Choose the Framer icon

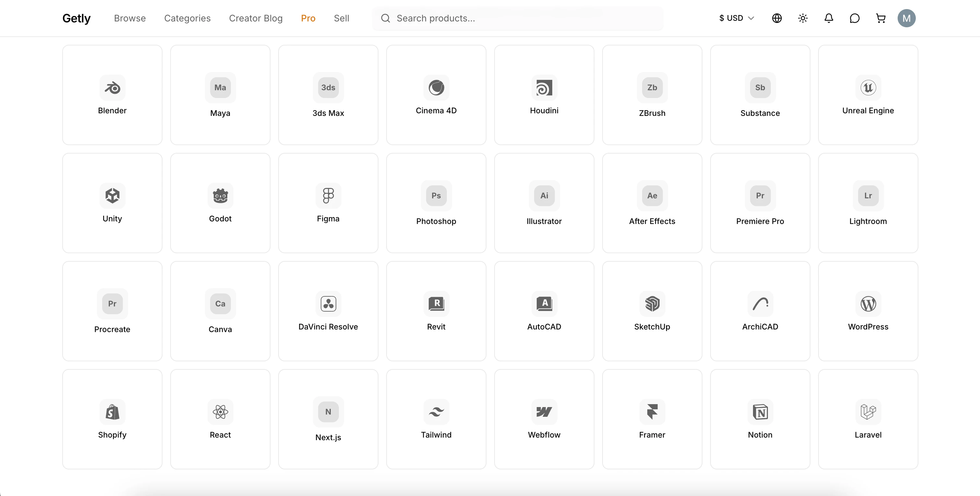click(x=652, y=412)
